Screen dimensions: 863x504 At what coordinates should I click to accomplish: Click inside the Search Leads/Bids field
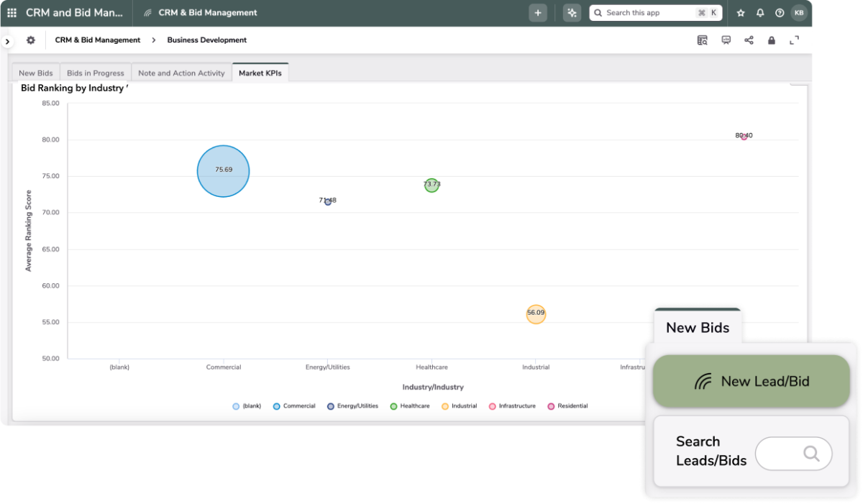[793, 453]
